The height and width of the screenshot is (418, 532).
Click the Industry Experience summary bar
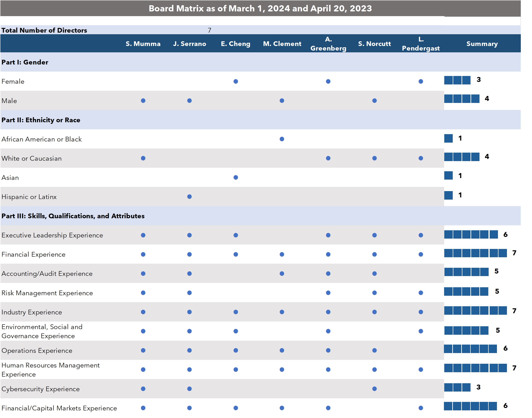tap(476, 310)
